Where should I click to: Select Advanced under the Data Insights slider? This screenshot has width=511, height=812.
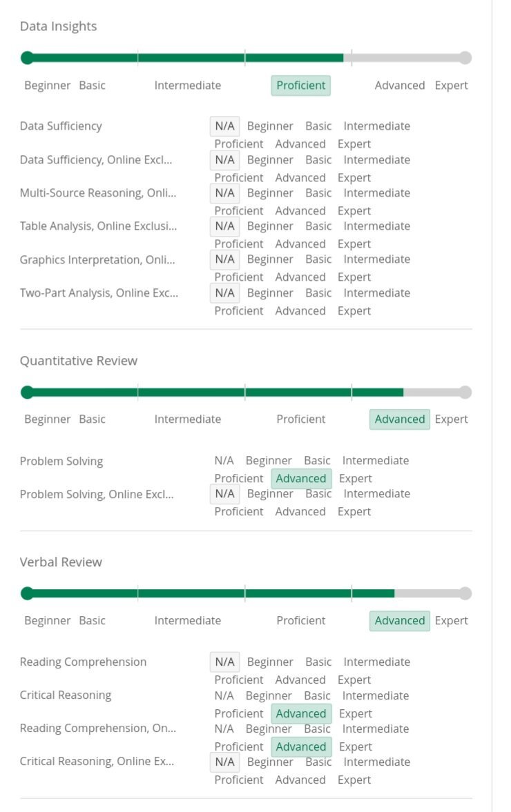(x=399, y=86)
